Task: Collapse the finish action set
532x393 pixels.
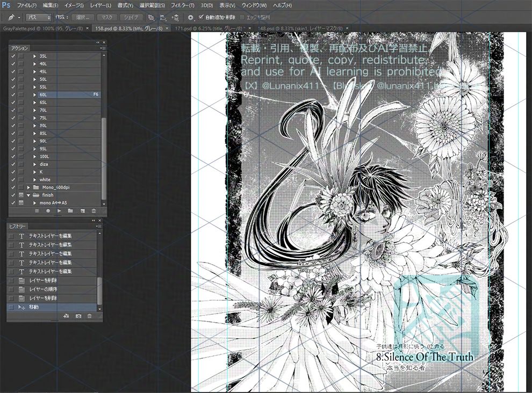Action: coord(28,195)
